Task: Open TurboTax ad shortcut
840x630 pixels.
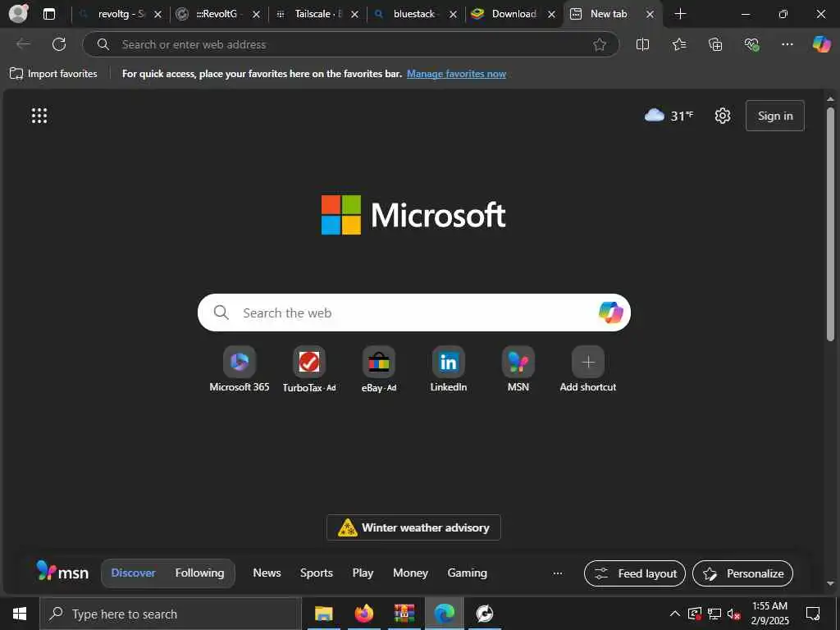Action: click(309, 370)
